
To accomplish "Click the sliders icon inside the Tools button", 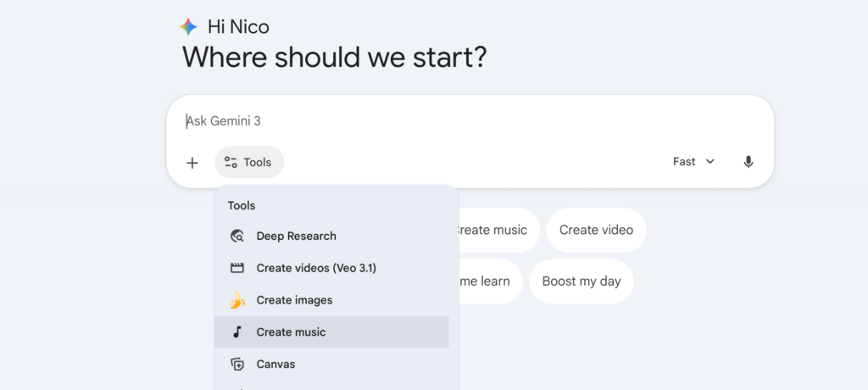I will pos(231,162).
